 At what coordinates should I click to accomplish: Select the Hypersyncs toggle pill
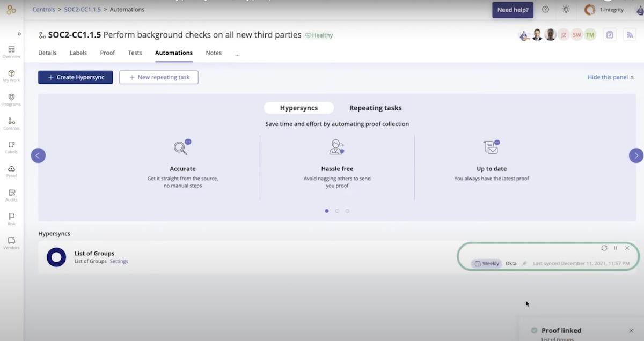click(x=299, y=108)
